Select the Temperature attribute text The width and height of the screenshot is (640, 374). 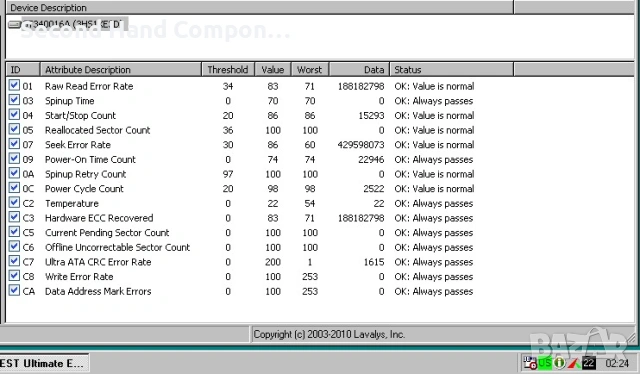point(72,204)
